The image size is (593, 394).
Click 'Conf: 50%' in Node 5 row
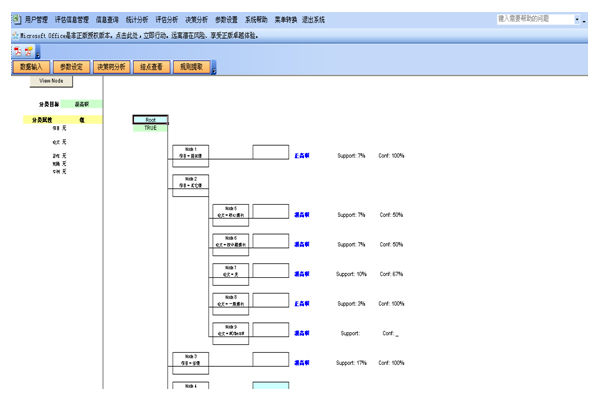391,215
